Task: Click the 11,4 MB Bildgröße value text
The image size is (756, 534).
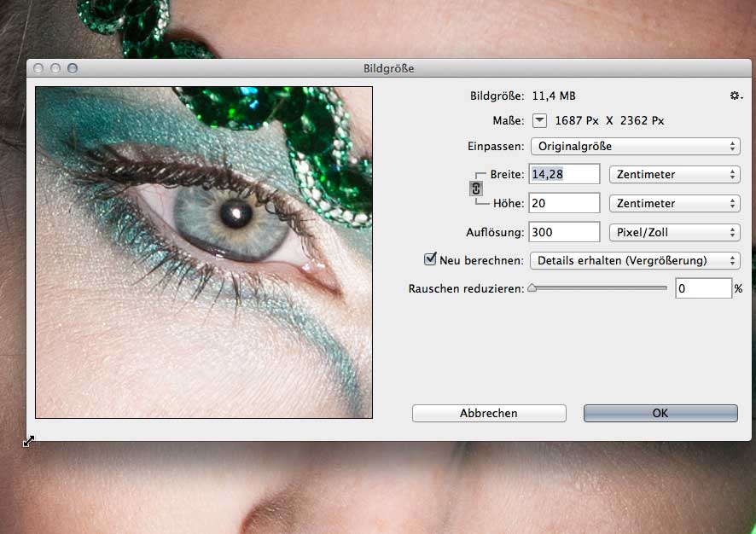Action: pyautogui.click(x=554, y=96)
